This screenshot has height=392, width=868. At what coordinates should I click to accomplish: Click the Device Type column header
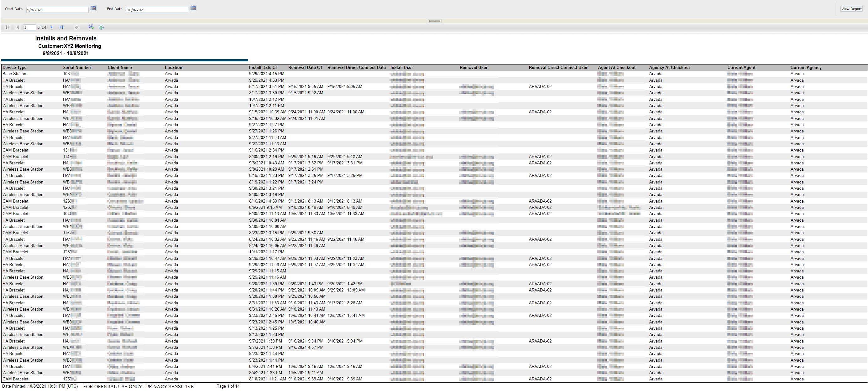point(14,67)
